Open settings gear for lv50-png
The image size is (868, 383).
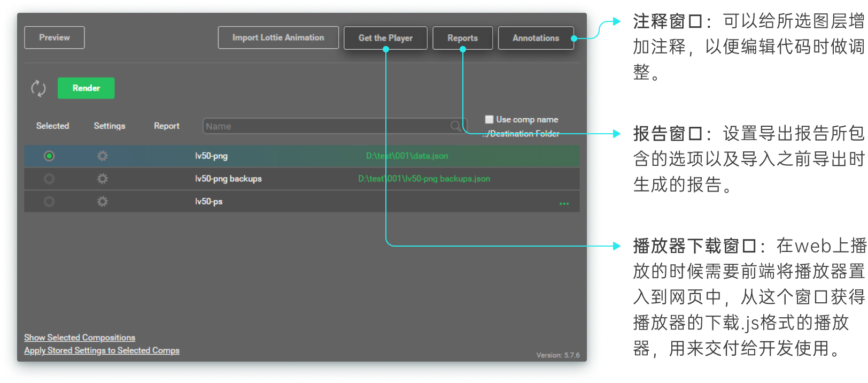pyautogui.click(x=102, y=156)
